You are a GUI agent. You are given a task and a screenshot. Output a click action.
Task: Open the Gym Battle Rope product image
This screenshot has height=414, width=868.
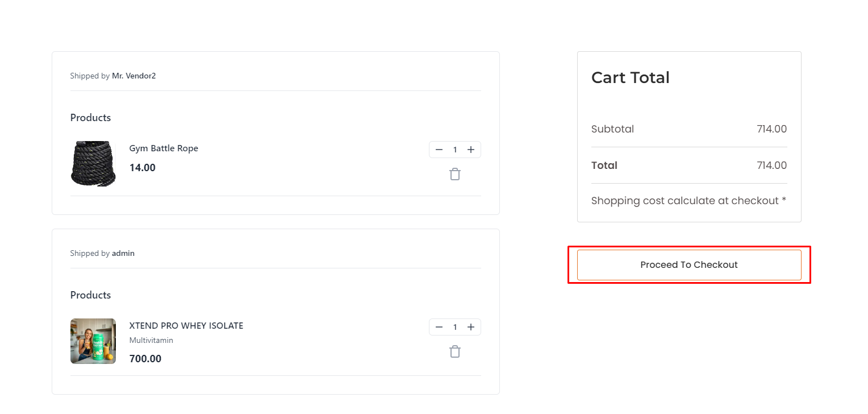pos(93,164)
